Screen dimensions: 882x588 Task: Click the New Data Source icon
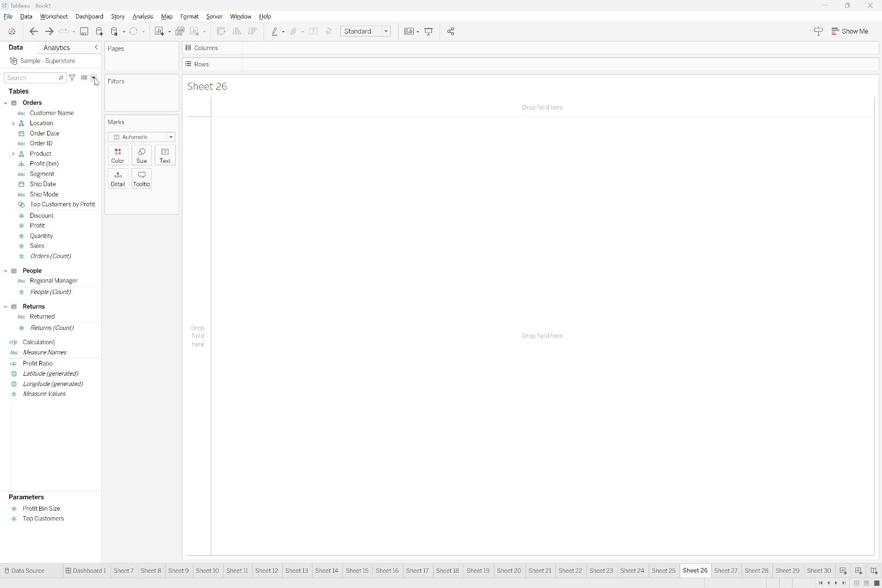tap(100, 31)
